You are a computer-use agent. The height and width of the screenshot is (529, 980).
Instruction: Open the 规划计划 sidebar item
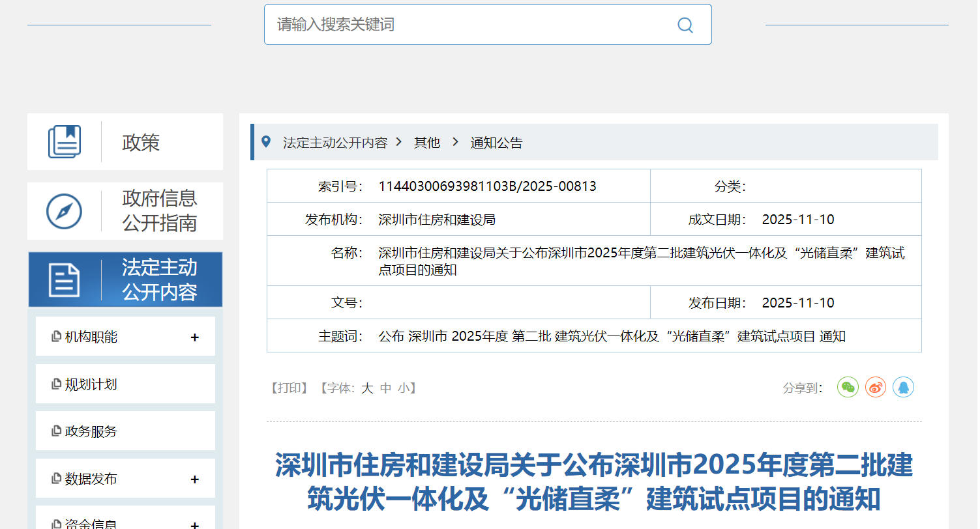click(x=91, y=384)
